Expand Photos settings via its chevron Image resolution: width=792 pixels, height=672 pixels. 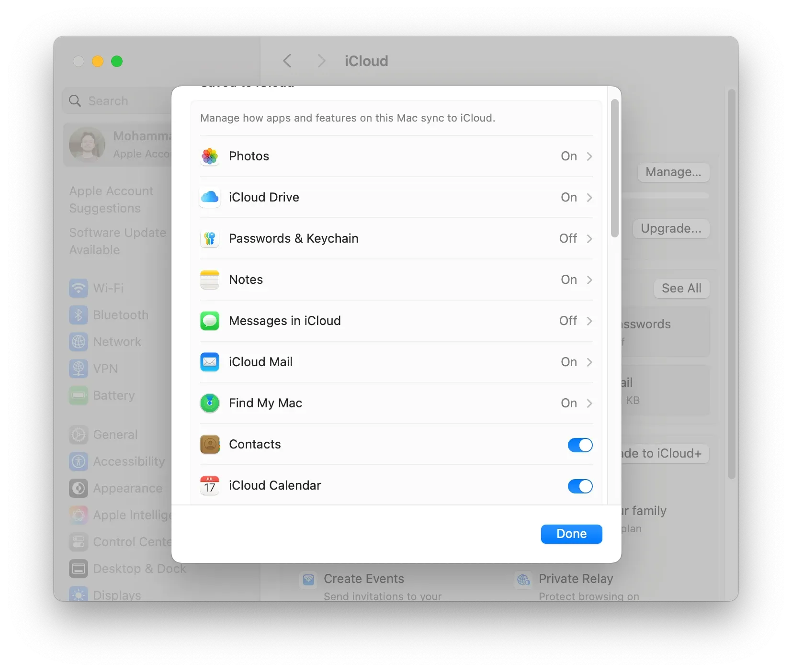click(x=589, y=157)
